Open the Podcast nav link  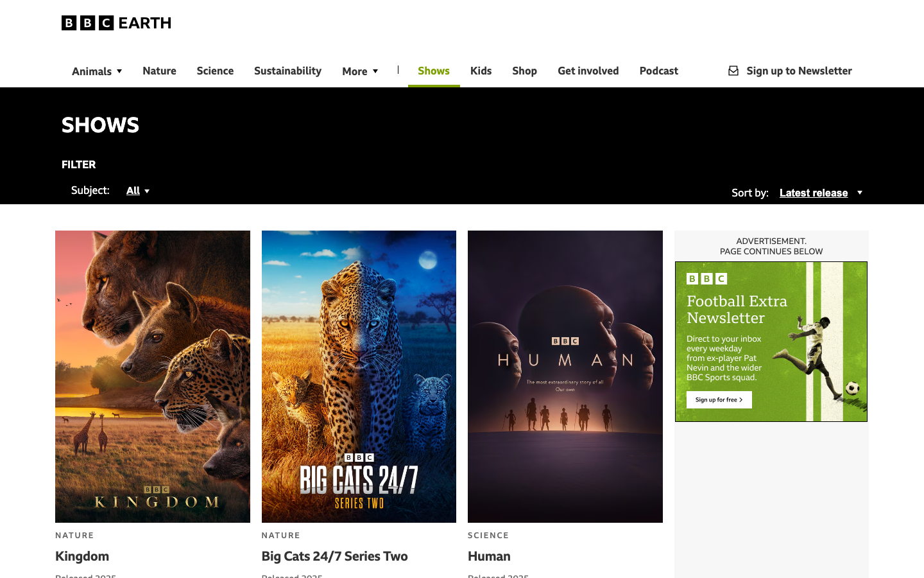[658, 71]
